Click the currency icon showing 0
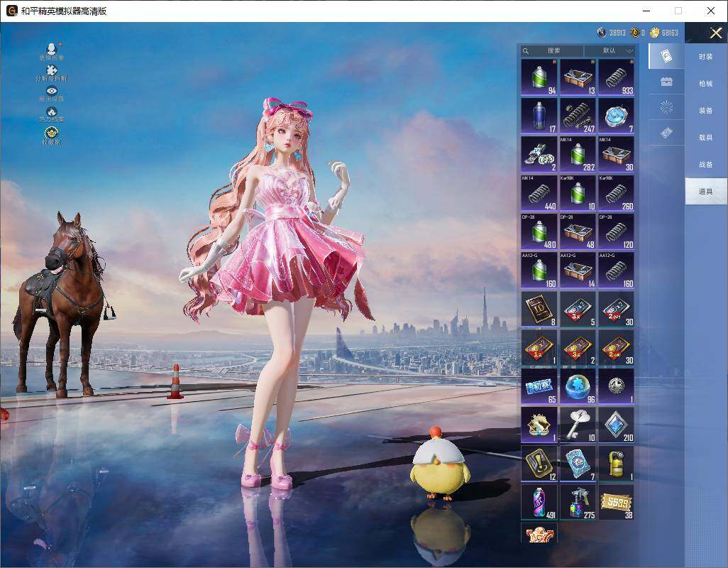 pos(634,33)
